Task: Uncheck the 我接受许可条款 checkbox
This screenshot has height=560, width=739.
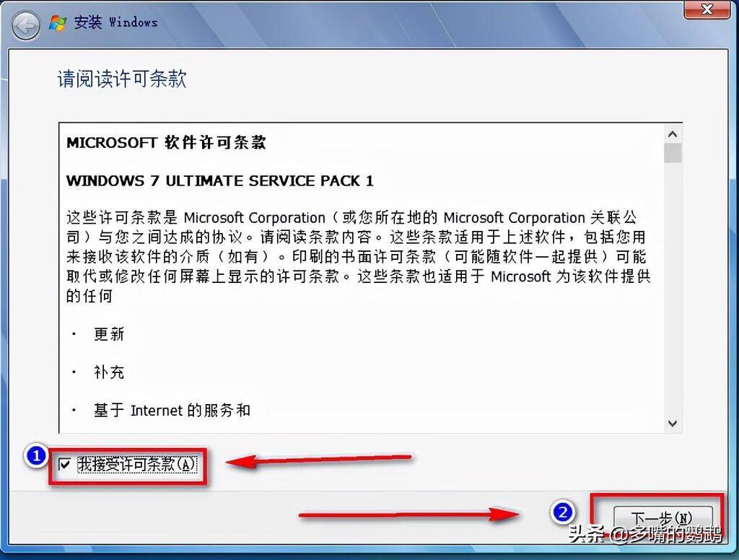Action: 64,465
